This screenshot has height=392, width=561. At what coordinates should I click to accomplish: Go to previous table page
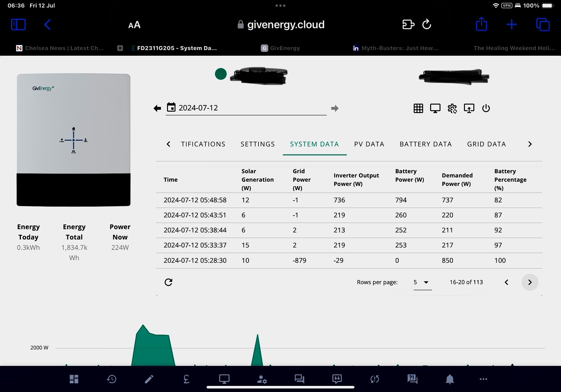tap(506, 282)
